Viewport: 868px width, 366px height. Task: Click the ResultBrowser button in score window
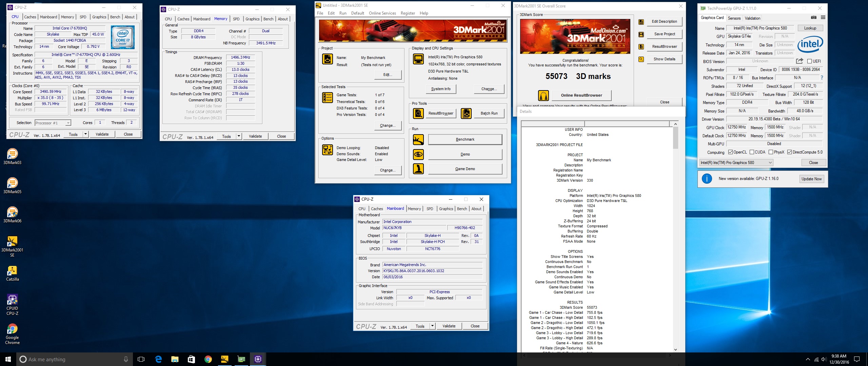[664, 46]
